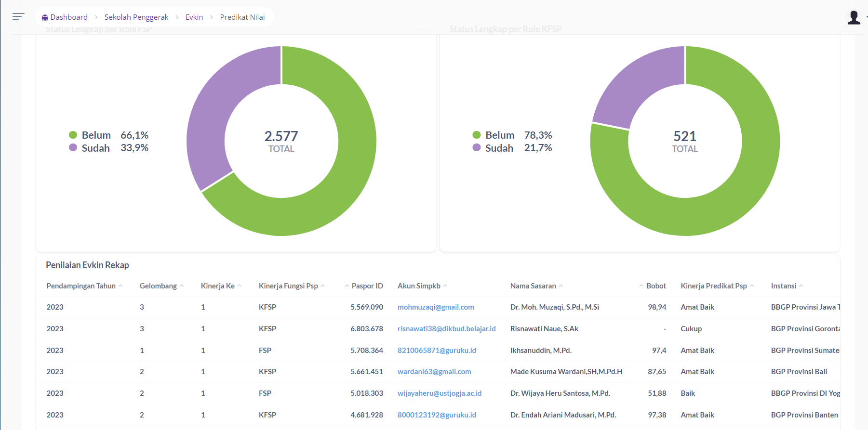
Task: Open 8210065871@guruku.id link
Action: [437, 351]
